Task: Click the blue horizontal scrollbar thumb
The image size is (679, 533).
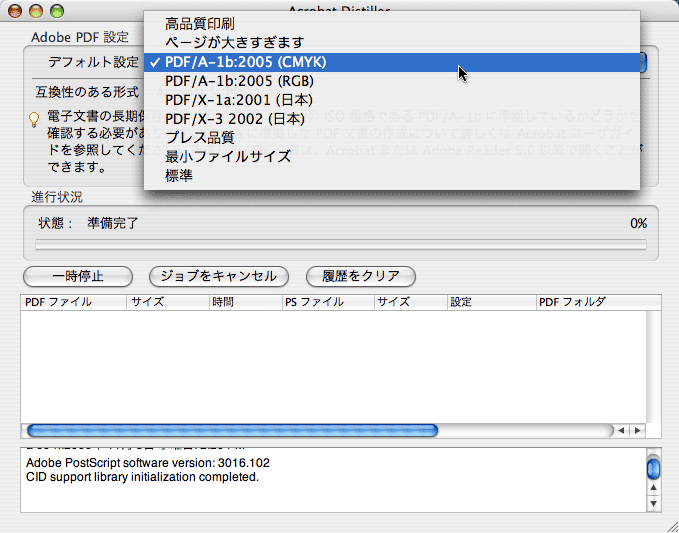Action: click(232, 430)
